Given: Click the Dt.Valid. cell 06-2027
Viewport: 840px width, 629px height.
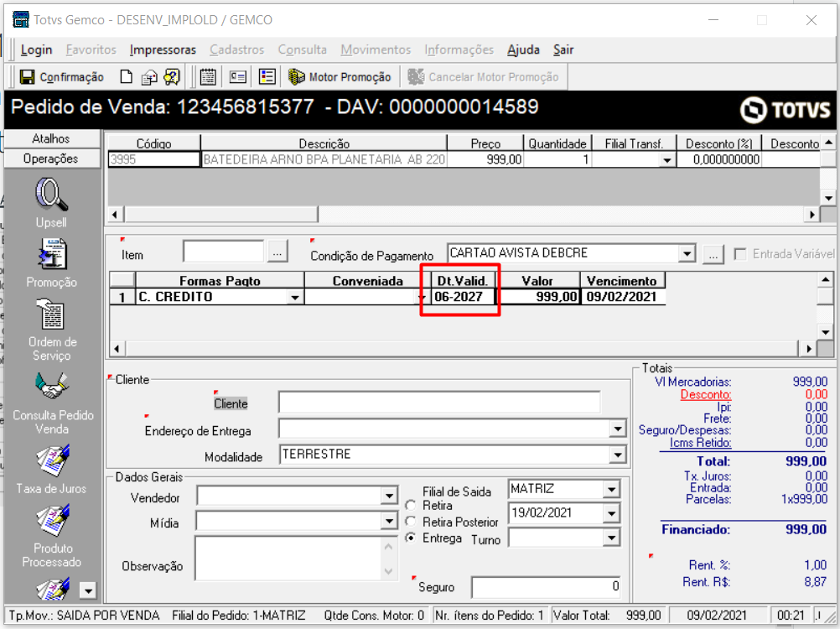Looking at the screenshot, I should [462, 297].
